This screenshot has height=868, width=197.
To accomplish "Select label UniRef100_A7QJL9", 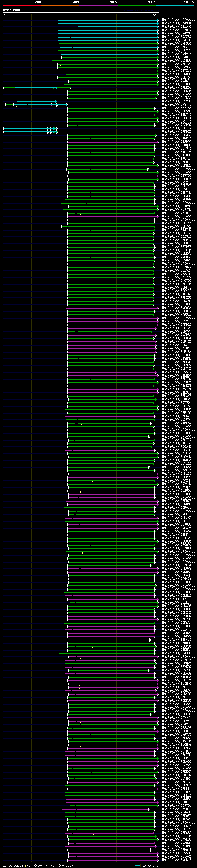I will pos(177,47).
